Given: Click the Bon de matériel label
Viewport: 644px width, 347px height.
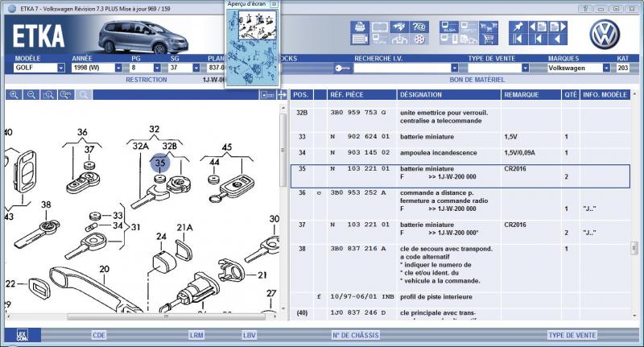Looking at the screenshot, I should click(x=477, y=80).
